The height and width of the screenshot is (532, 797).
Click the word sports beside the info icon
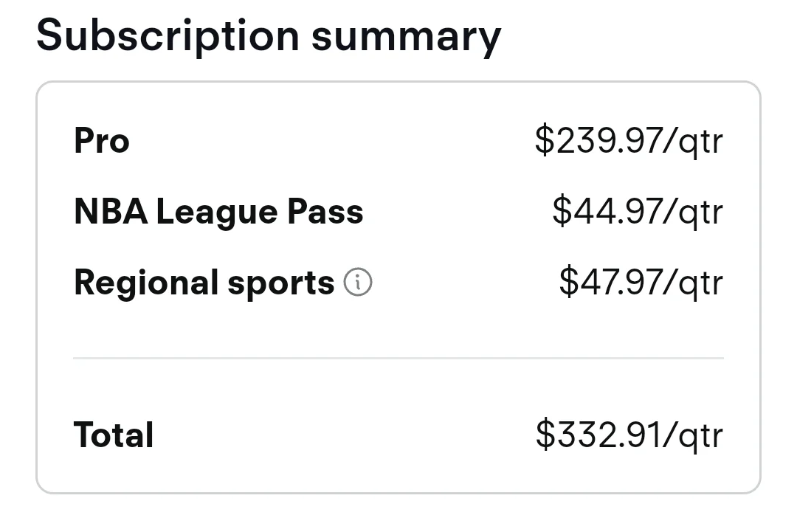(x=281, y=285)
